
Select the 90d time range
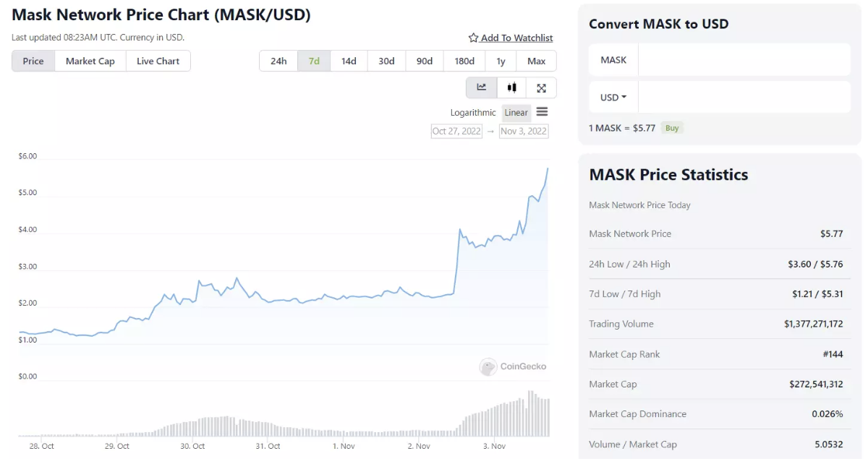(425, 61)
